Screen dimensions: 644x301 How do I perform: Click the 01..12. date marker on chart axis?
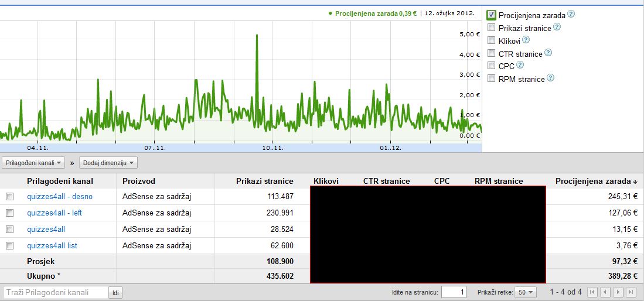pyautogui.click(x=391, y=148)
